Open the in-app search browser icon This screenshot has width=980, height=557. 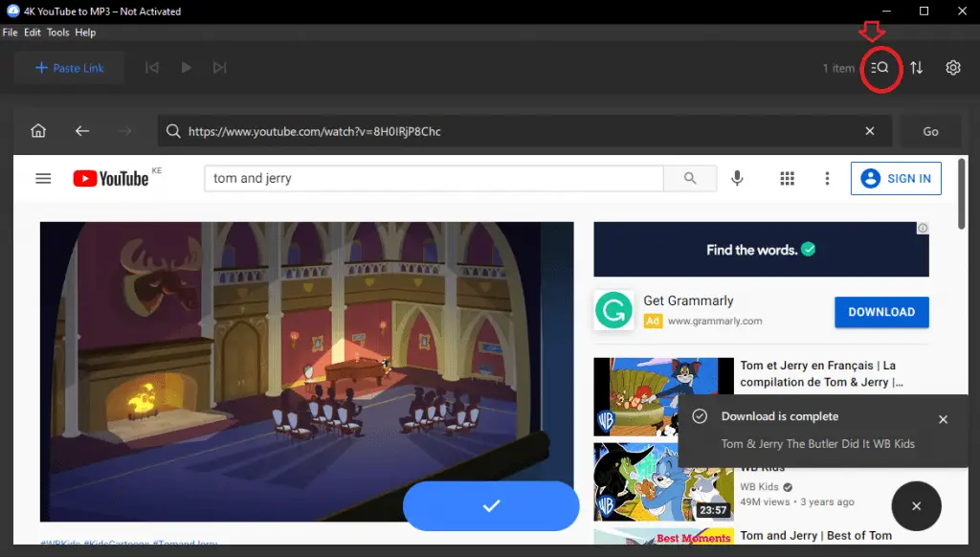click(880, 68)
